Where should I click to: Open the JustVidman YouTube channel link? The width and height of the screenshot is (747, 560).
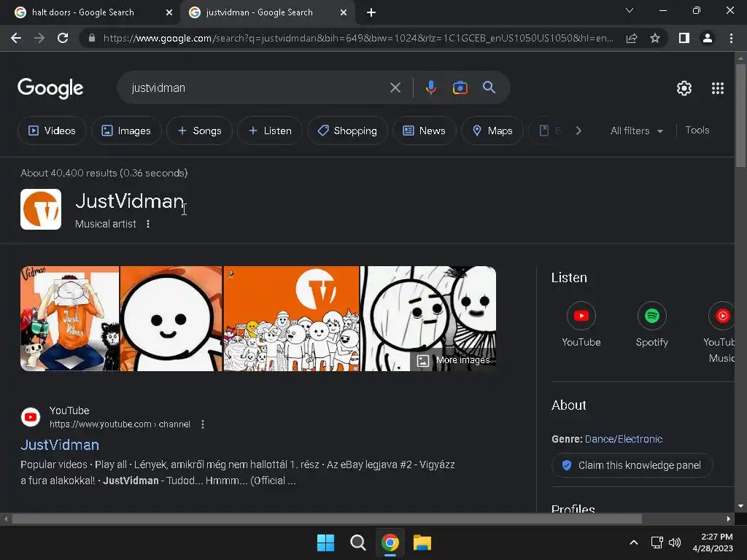click(x=60, y=445)
